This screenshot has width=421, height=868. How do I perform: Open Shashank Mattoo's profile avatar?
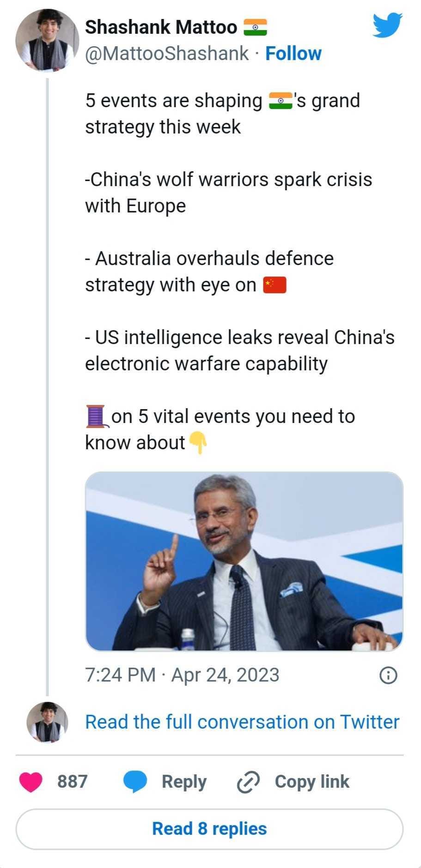point(46,41)
